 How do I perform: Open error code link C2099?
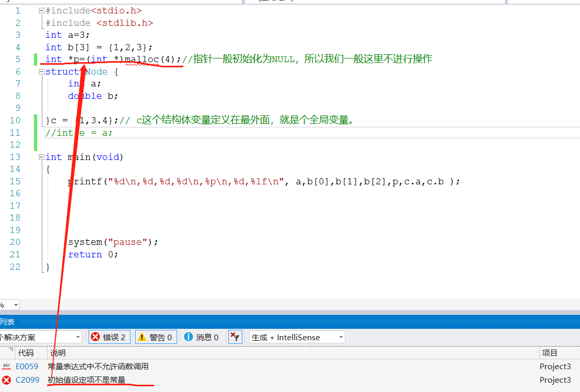(27, 380)
